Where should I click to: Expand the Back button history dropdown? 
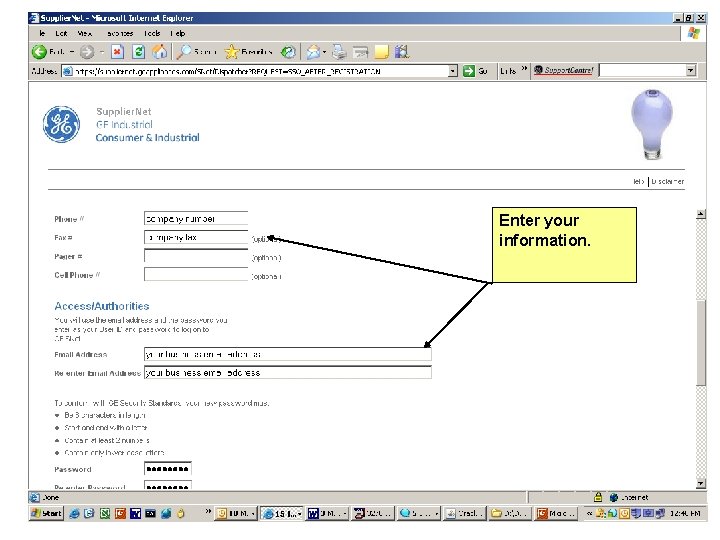point(72,52)
